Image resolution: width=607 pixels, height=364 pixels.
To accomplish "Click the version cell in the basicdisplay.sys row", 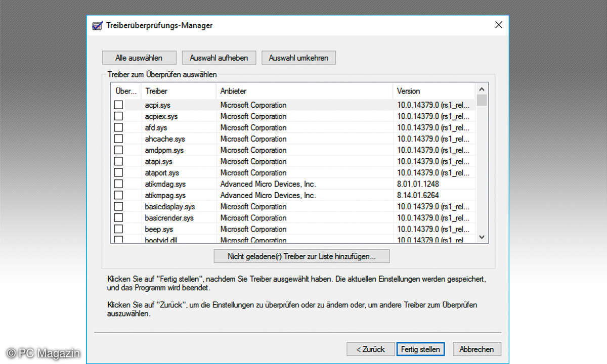I will pos(434,206).
